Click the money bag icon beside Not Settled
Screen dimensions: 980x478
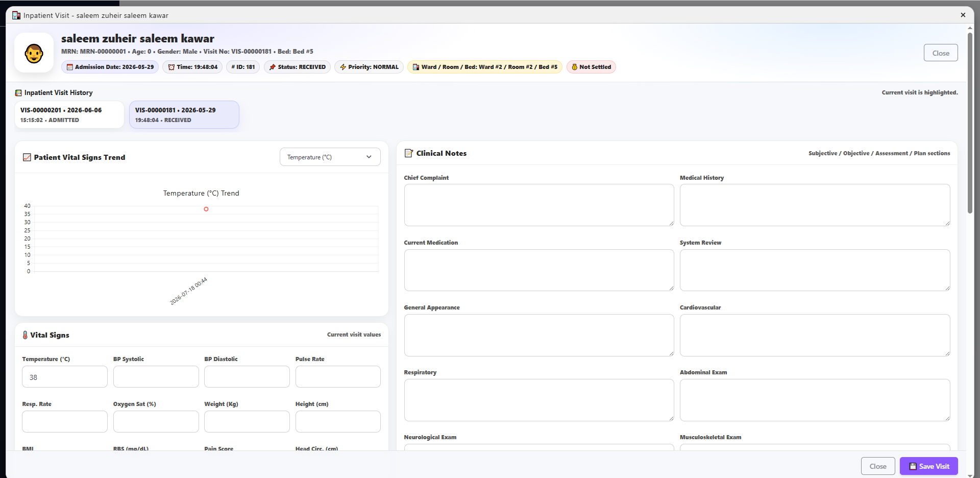pos(574,67)
